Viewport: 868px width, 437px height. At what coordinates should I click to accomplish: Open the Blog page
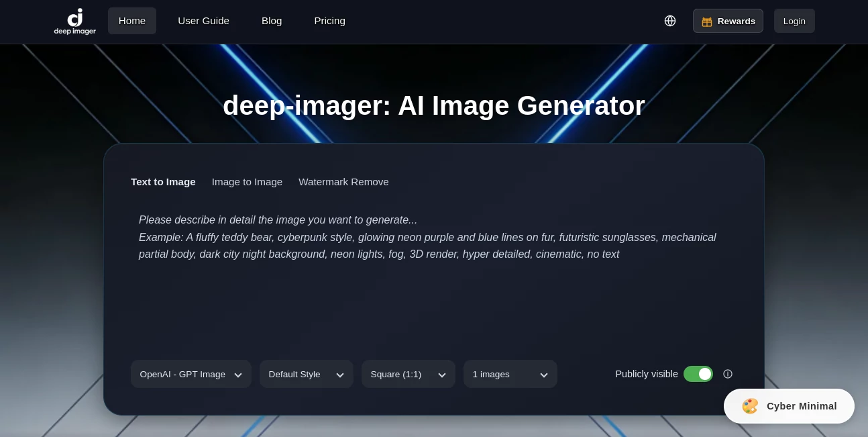point(272,21)
